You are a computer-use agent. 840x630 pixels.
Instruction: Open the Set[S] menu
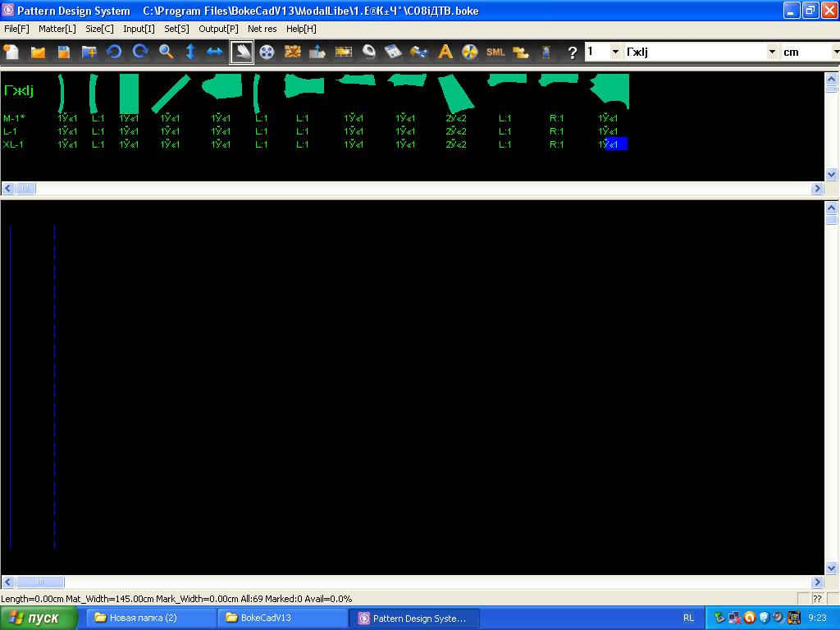coord(177,29)
